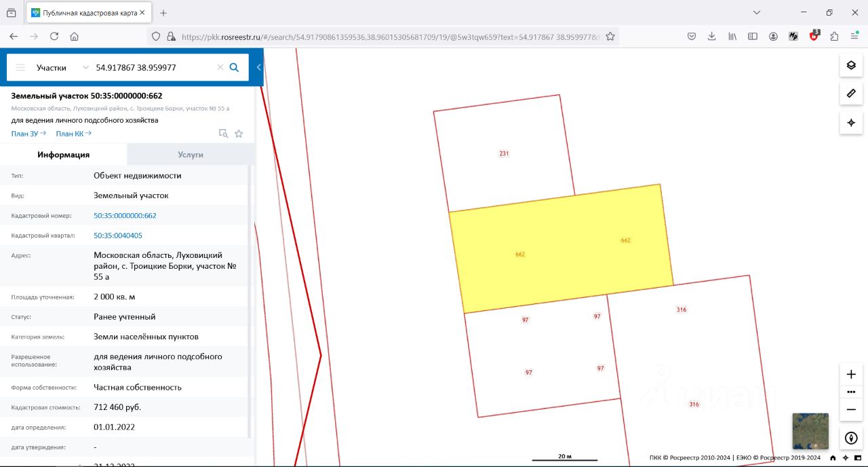
Task: Click the search magnifier icon
Action: coord(234,67)
